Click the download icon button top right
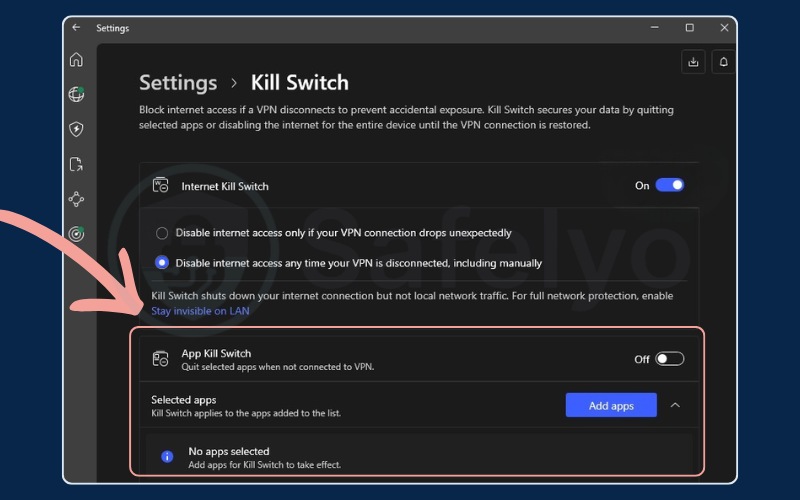This screenshot has width=800, height=500. coord(693,62)
